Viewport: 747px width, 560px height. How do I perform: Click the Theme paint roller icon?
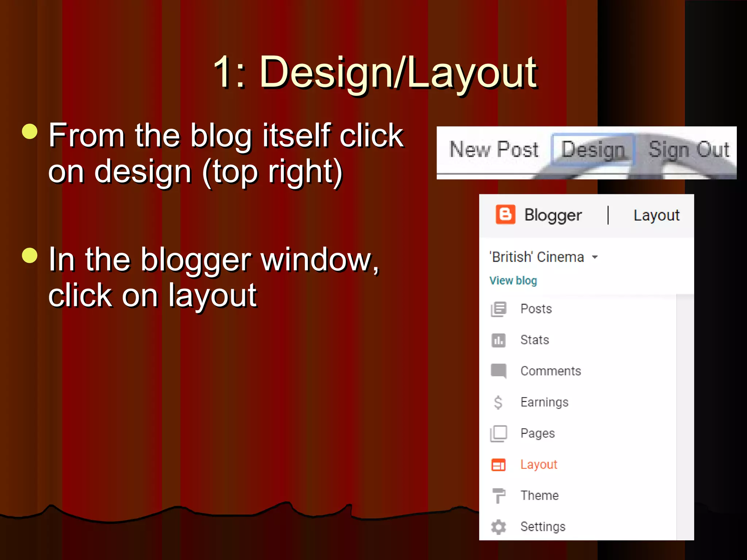click(x=498, y=496)
